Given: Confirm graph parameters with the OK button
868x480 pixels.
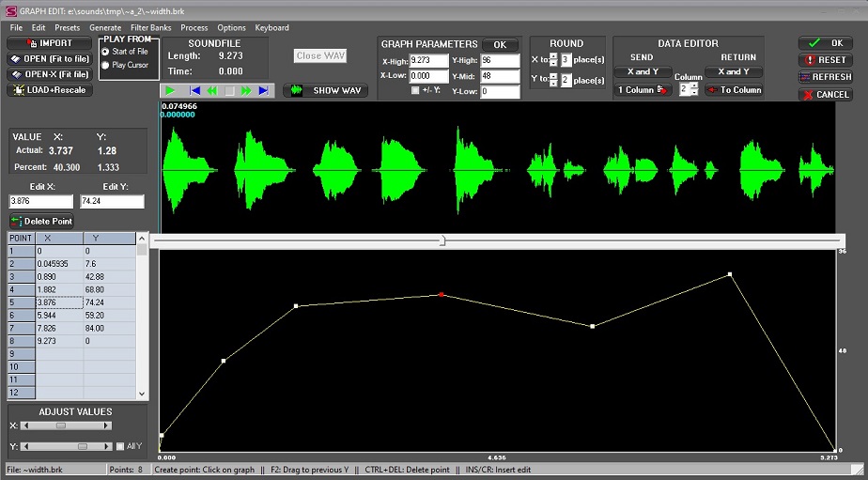Looking at the screenshot, I should click(x=500, y=44).
